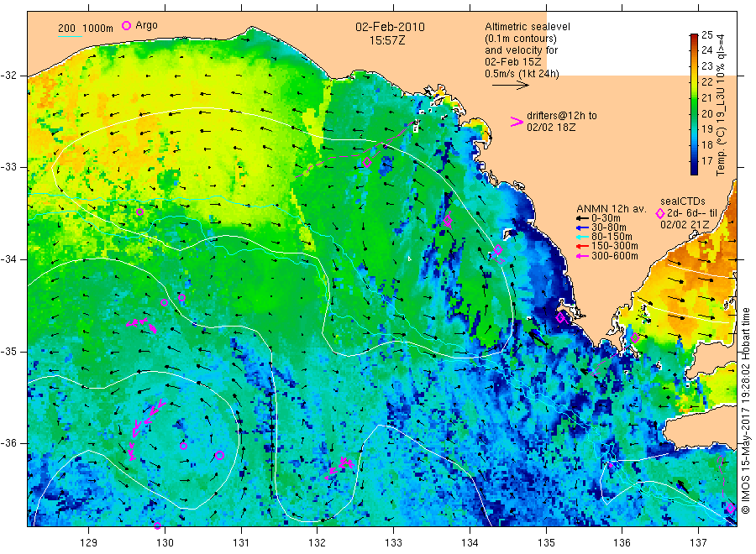Select the blue 30-80m arrow legend symbol
The width and height of the screenshot is (756, 554).
click(x=582, y=227)
